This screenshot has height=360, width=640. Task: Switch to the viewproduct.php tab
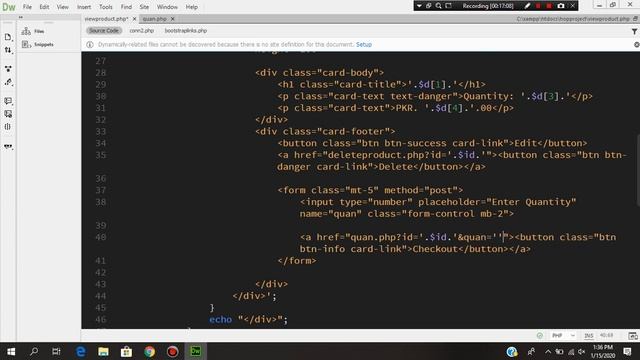(107, 19)
